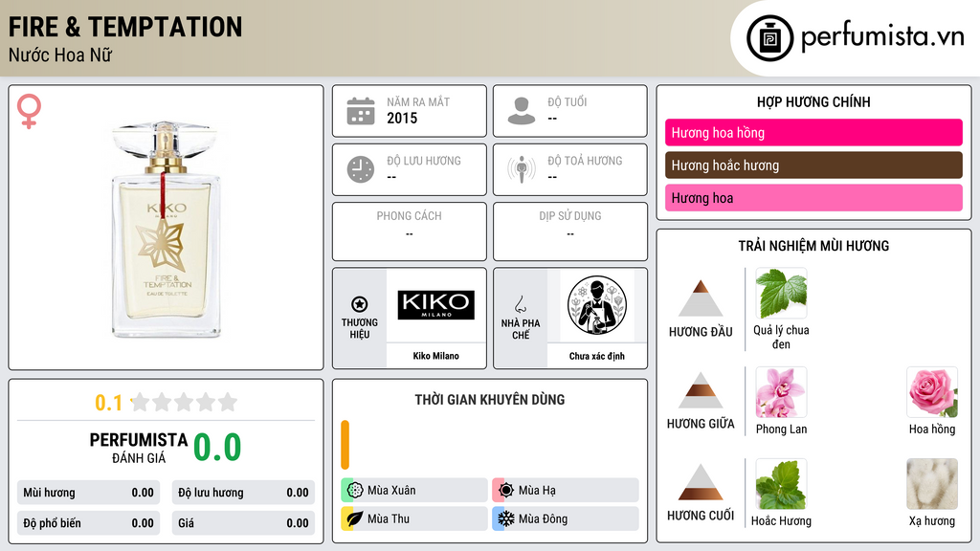Click the Perfumista đánh giá label
The width and height of the screenshot is (980, 551).
pyautogui.click(x=138, y=448)
